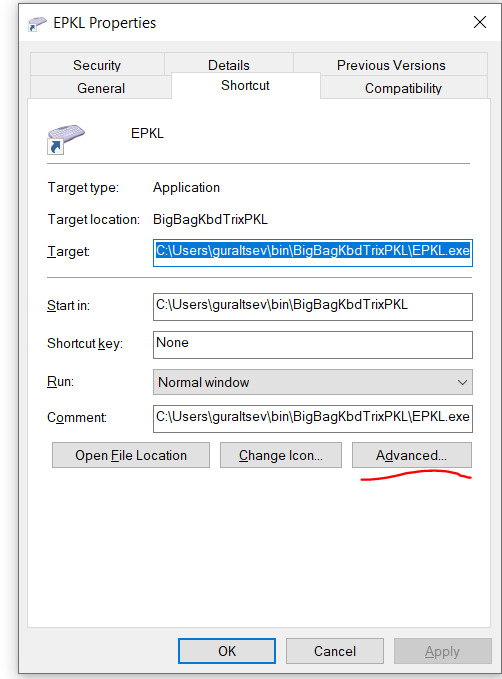Confirm with the OK button
Screen dimensions: 502x679
click(x=227, y=651)
